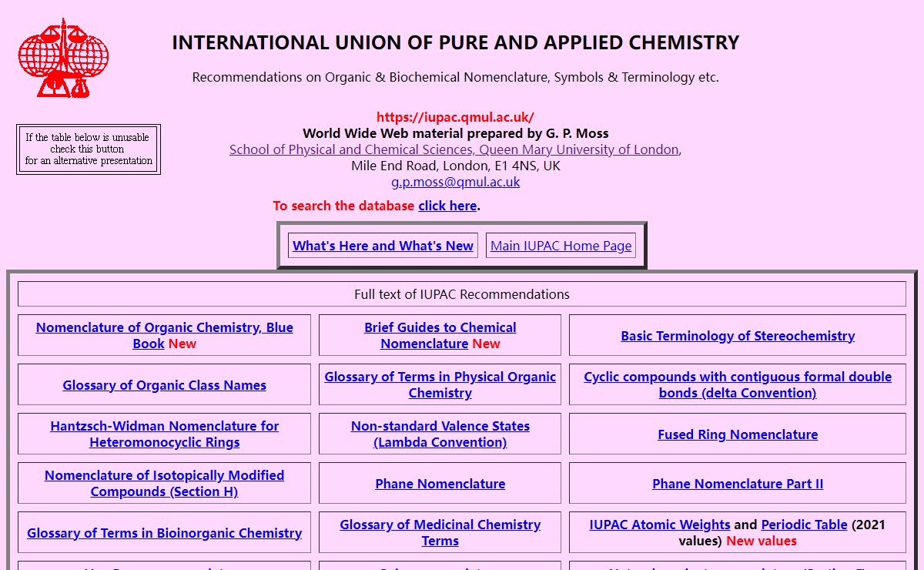The height and width of the screenshot is (570, 924).
Task: Click 'Mile End Road, London, E1 4NS, UK' address
Action: tap(455, 166)
